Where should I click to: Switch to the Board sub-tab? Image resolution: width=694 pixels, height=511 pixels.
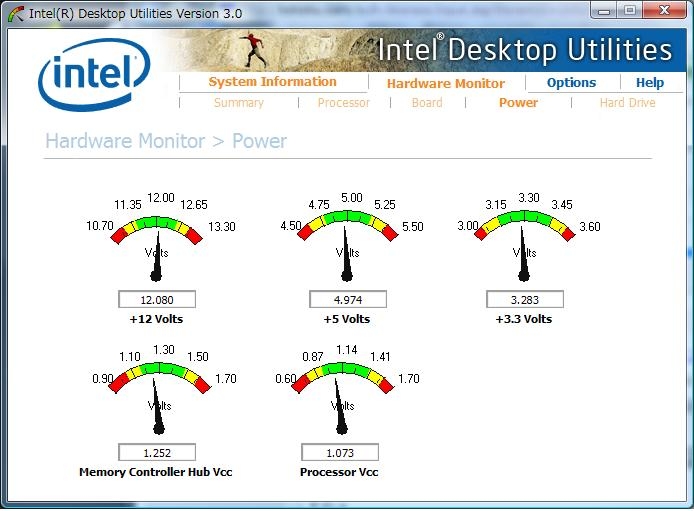click(x=427, y=103)
